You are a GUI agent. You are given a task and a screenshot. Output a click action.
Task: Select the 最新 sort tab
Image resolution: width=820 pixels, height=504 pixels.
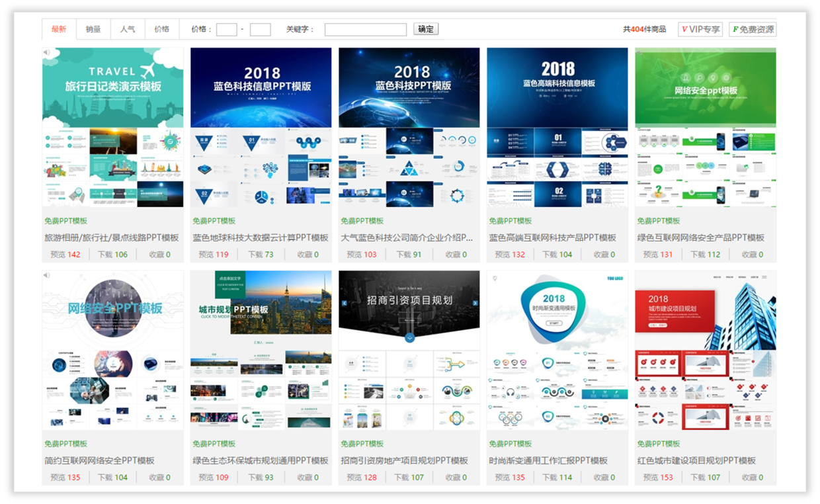click(x=59, y=29)
